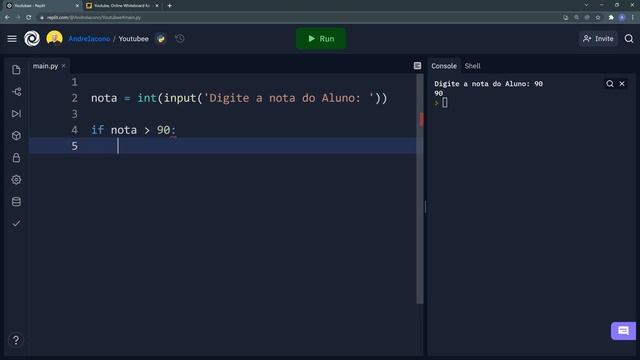Open browser extensions puzzle icon
The height and width of the screenshot is (360, 640).
click(611, 18)
